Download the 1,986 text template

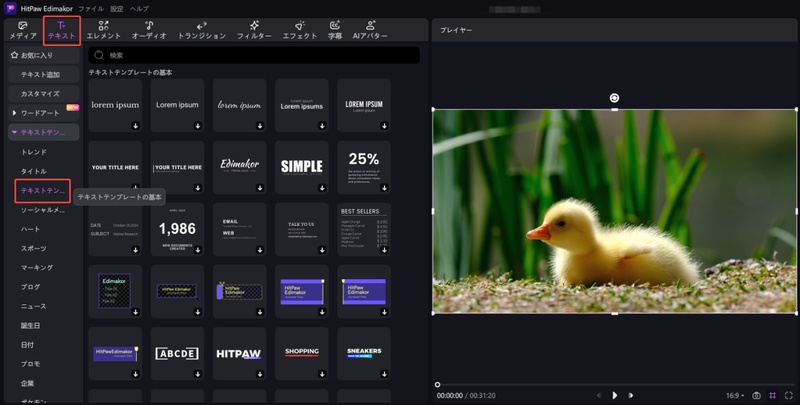[197, 250]
